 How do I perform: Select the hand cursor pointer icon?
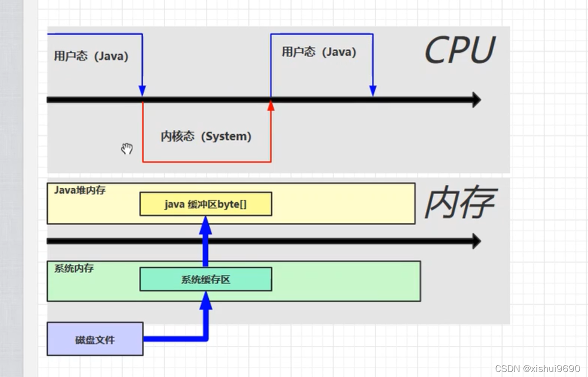pyautogui.click(x=126, y=148)
